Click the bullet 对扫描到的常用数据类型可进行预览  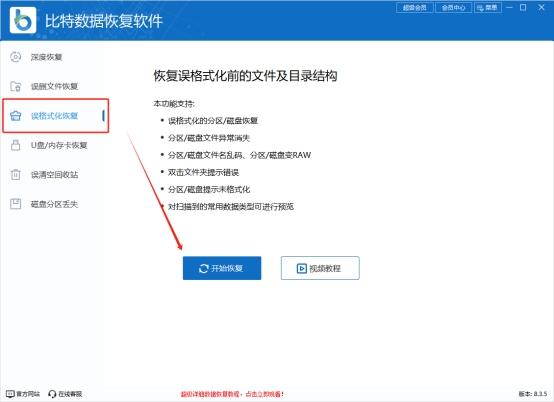pyautogui.click(x=231, y=207)
